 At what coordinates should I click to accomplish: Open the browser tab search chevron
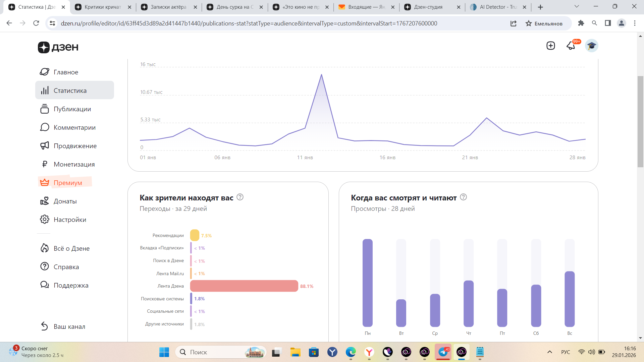point(577,6)
